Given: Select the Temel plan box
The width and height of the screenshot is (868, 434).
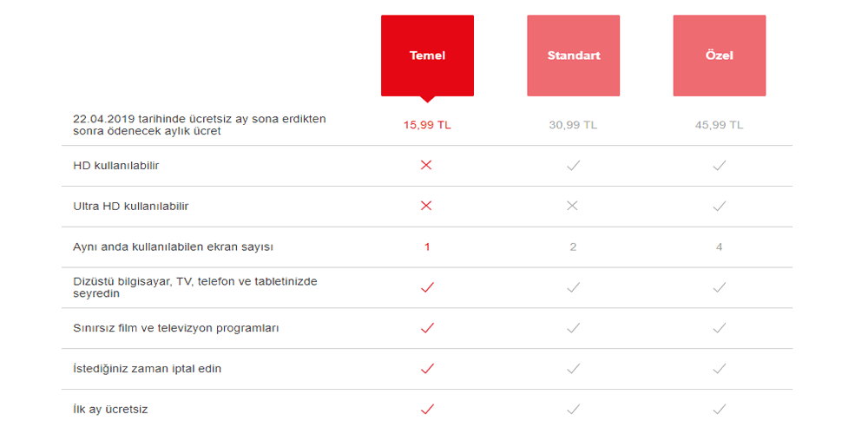Looking at the screenshot, I should 427,56.
